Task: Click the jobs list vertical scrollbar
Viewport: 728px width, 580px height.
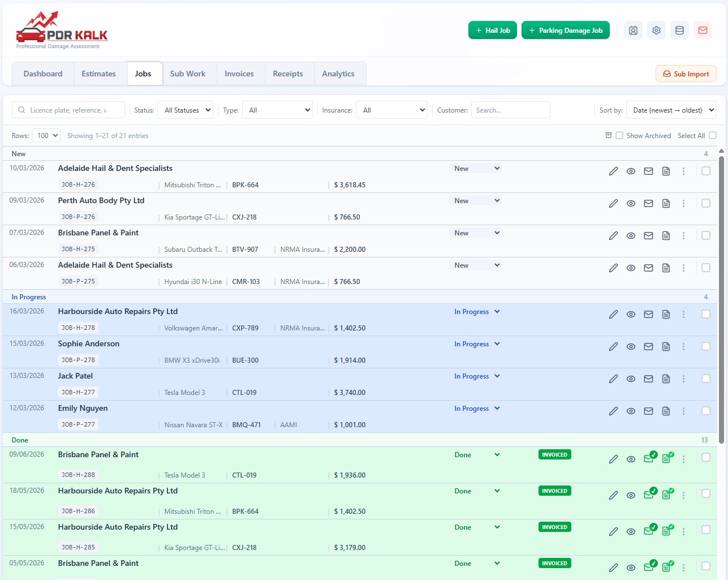Action: click(x=721, y=300)
